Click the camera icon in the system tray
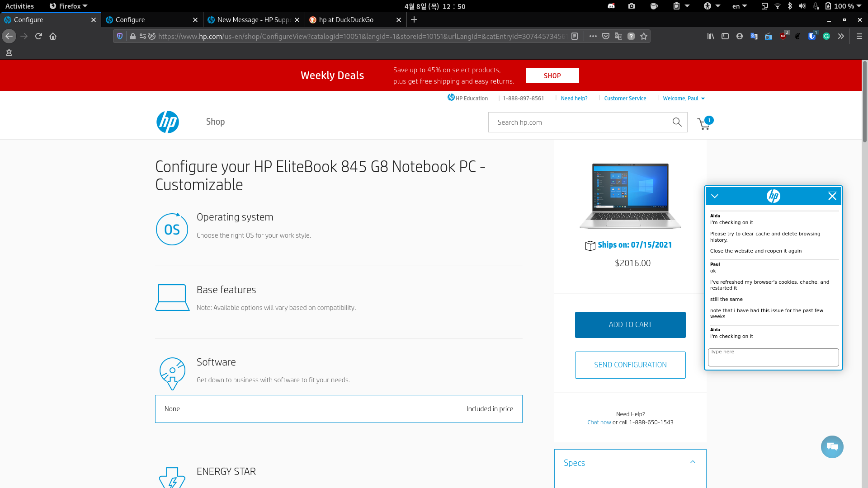This screenshot has height=488, width=868. tap(632, 6)
